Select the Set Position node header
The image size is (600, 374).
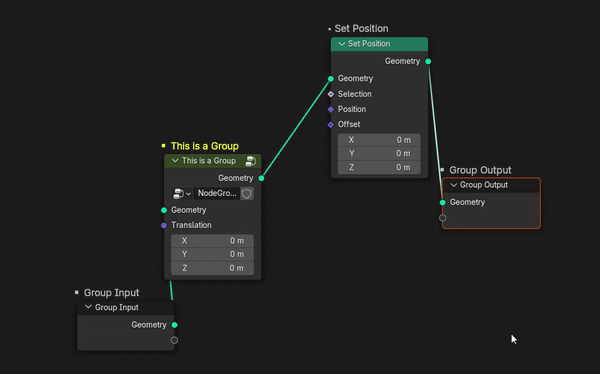pos(379,44)
